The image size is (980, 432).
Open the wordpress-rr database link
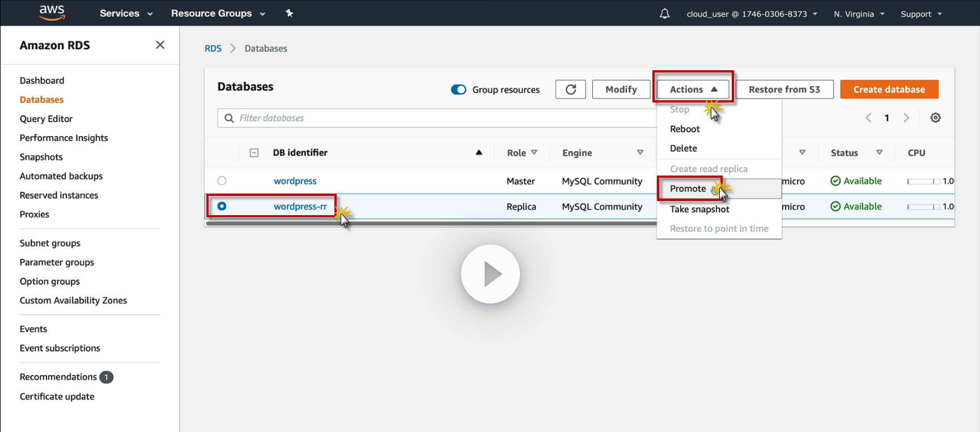300,207
